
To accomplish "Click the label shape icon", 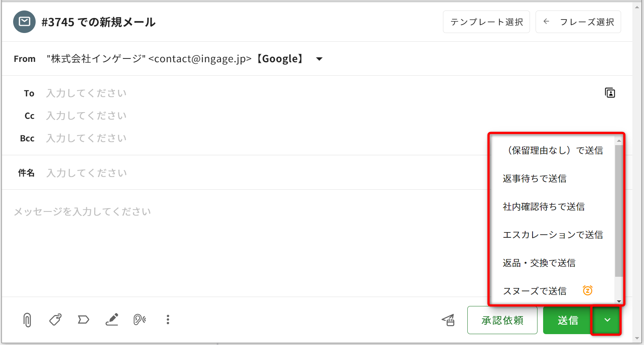I will 83,320.
